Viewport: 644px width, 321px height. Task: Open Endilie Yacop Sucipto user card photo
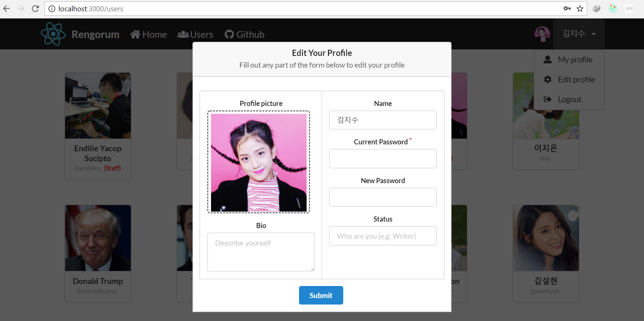click(x=98, y=106)
